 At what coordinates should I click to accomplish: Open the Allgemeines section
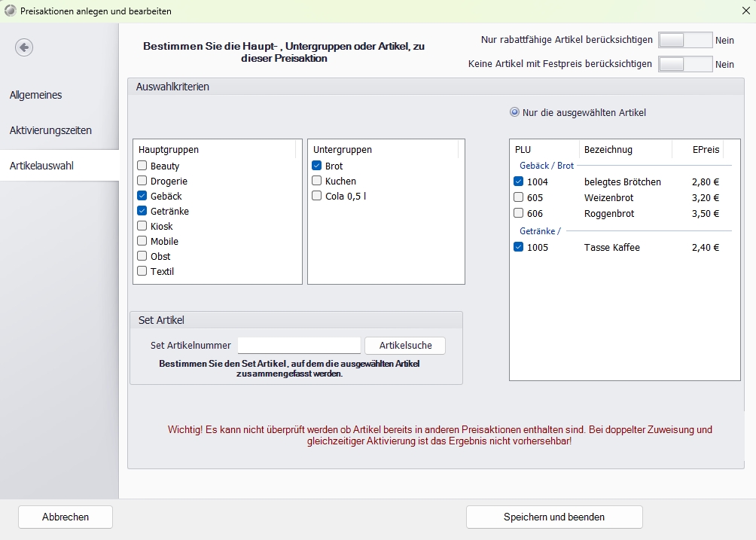[36, 95]
